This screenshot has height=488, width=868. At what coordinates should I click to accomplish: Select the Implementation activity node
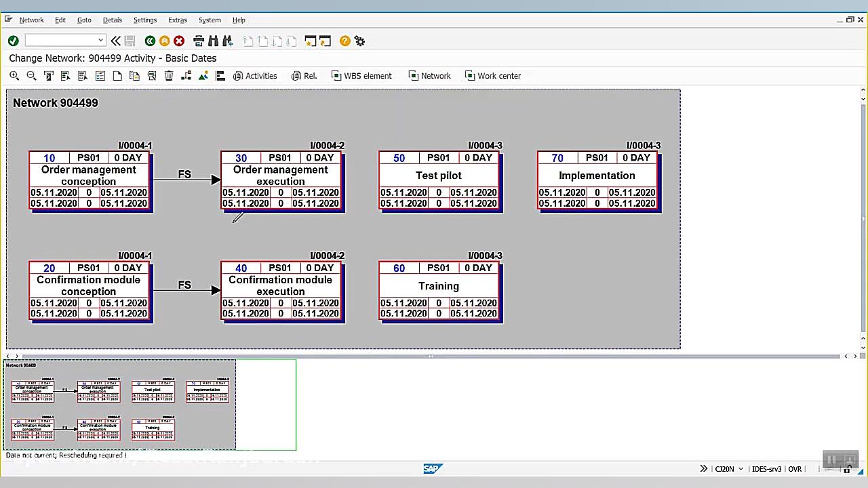pyautogui.click(x=597, y=180)
